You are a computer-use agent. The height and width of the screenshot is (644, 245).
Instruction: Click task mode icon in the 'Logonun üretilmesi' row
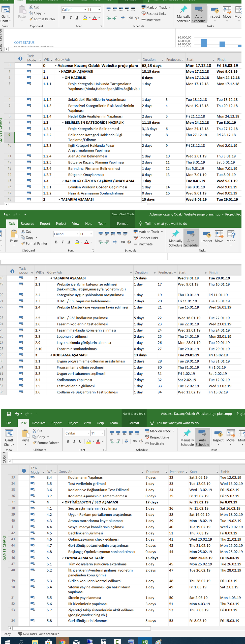click(x=21, y=336)
